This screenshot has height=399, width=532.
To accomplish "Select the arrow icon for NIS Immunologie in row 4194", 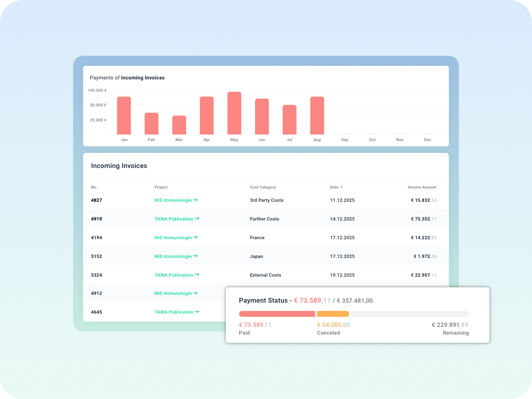I will [196, 237].
